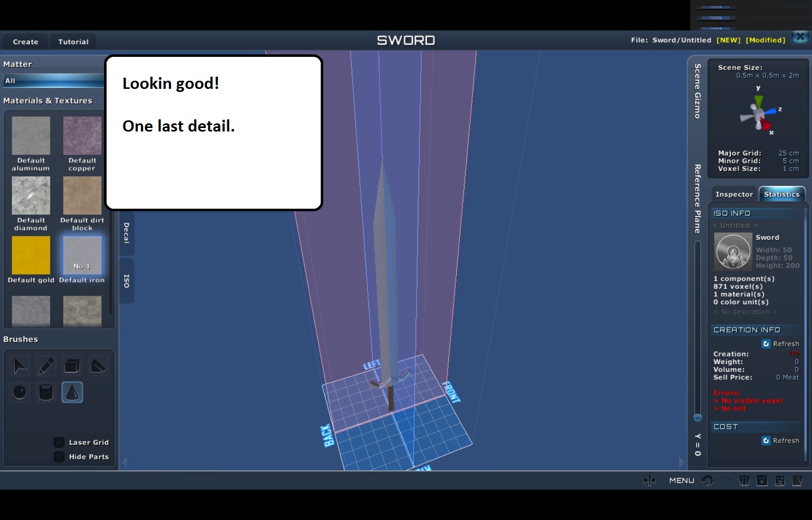
Task: Choose the wedge brush shape
Action: pos(98,366)
